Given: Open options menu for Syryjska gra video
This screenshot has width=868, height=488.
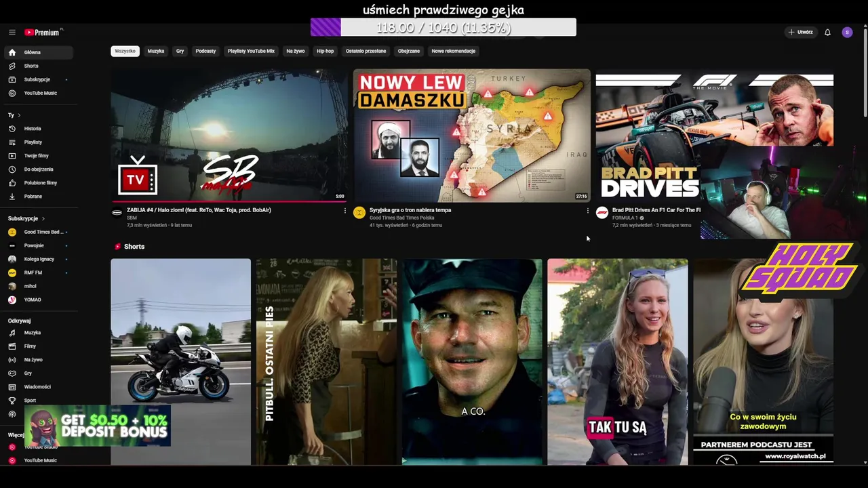Looking at the screenshot, I should tap(587, 211).
